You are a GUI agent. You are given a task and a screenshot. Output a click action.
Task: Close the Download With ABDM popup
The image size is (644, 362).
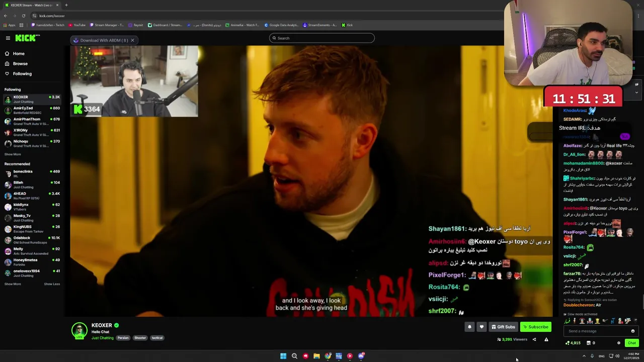point(133,40)
